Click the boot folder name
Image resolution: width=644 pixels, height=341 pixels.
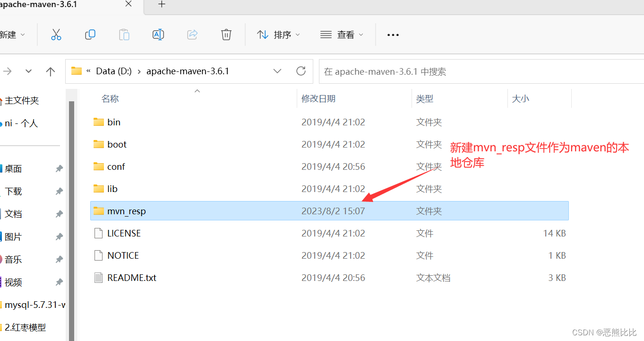coord(117,144)
